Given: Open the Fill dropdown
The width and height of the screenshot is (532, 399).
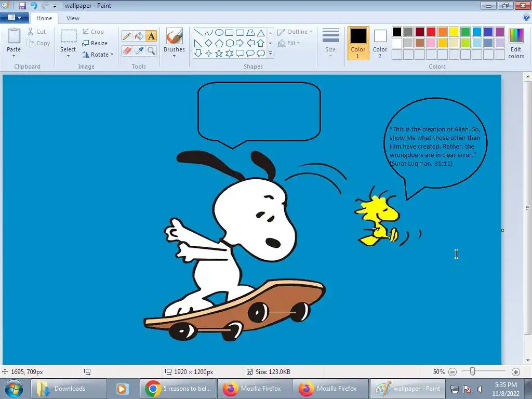Looking at the screenshot, I should point(289,43).
